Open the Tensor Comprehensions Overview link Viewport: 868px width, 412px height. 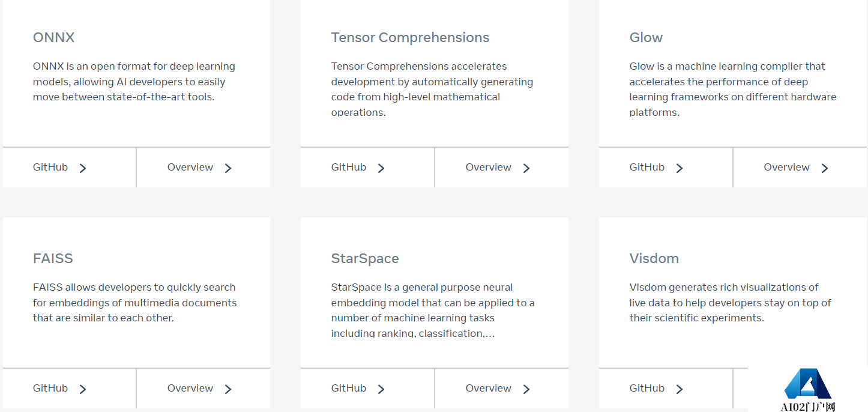(x=502, y=168)
